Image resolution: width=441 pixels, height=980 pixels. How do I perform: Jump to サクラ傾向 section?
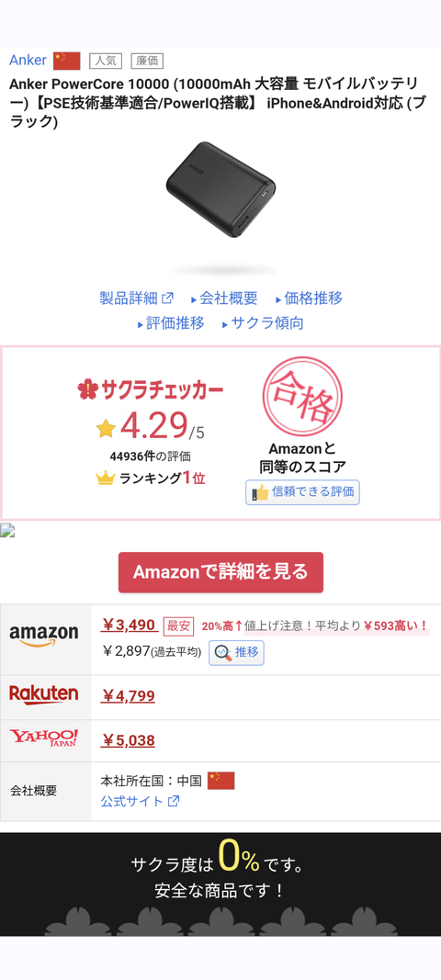(263, 323)
